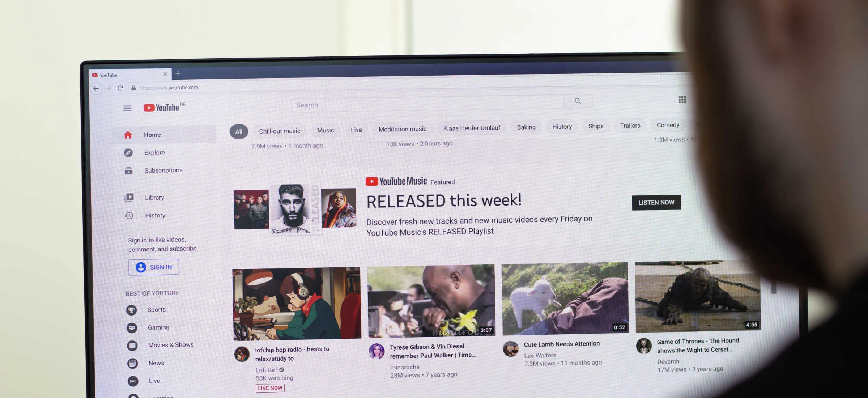This screenshot has width=868, height=398.
Task: Click the Lofi Girl channel name
Action: (266, 370)
